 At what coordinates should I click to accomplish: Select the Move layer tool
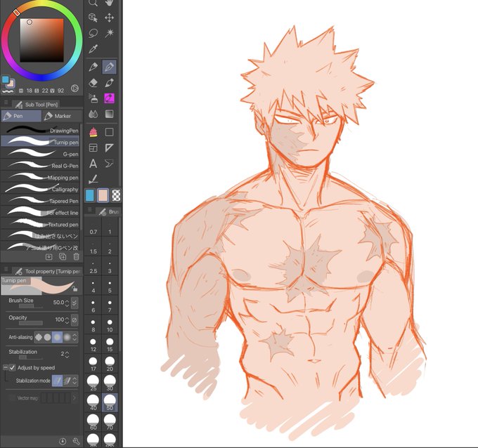109,18
